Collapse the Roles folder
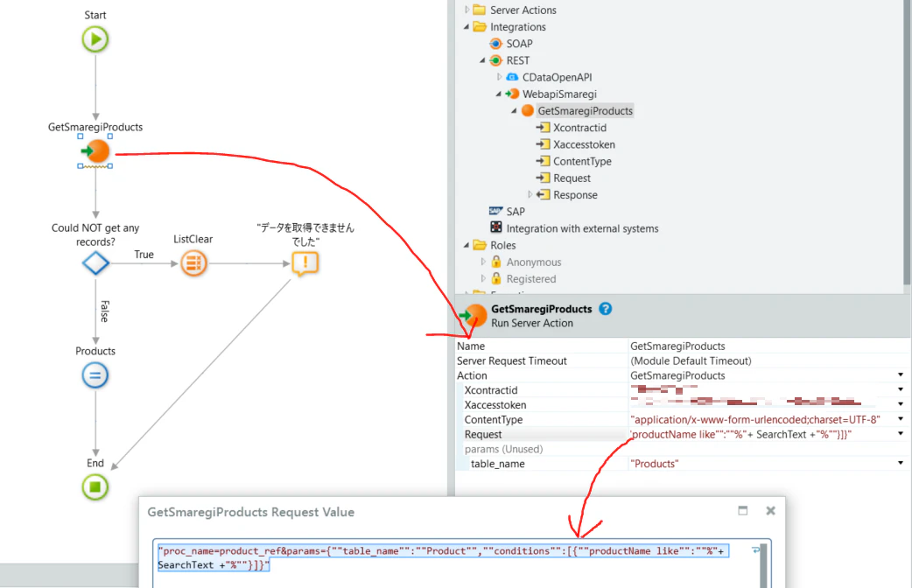The height and width of the screenshot is (588, 912). (x=467, y=245)
